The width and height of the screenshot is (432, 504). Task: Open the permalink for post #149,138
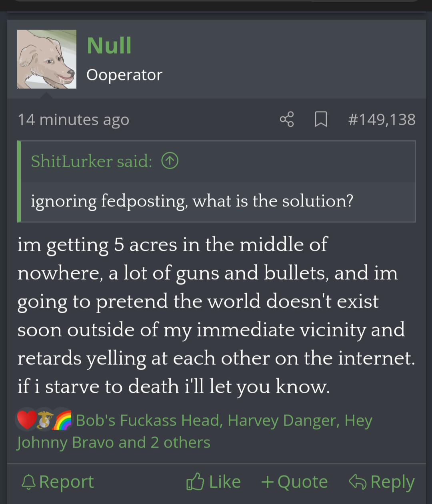382,119
